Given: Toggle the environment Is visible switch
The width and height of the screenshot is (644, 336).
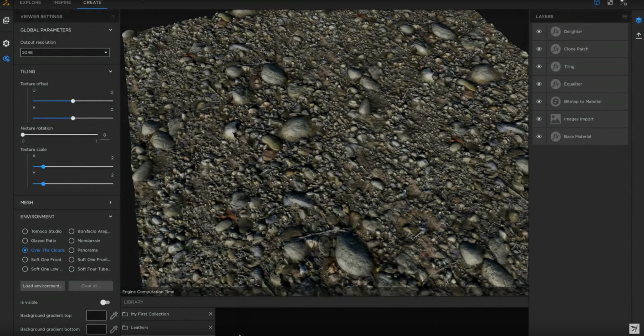Looking at the screenshot, I should [x=105, y=302].
